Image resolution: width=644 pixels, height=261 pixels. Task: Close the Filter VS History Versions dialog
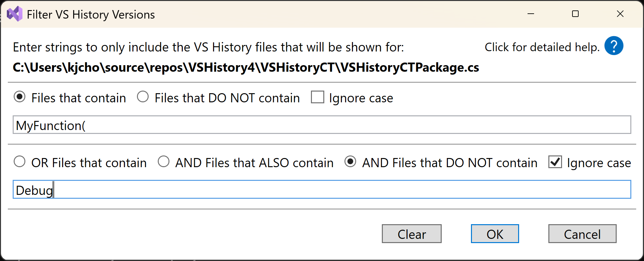tap(620, 14)
